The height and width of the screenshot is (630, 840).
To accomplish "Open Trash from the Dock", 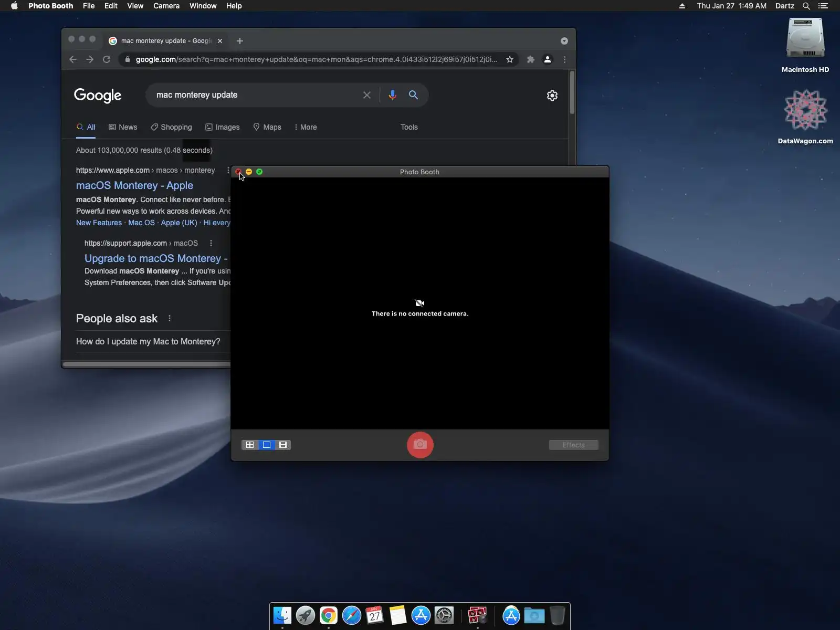I will point(558,615).
